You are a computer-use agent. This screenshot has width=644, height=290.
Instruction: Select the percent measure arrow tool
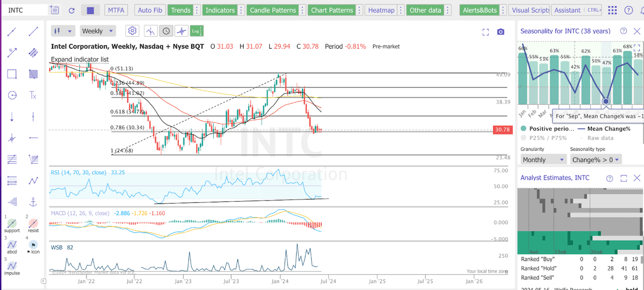click(x=12, y=52)
